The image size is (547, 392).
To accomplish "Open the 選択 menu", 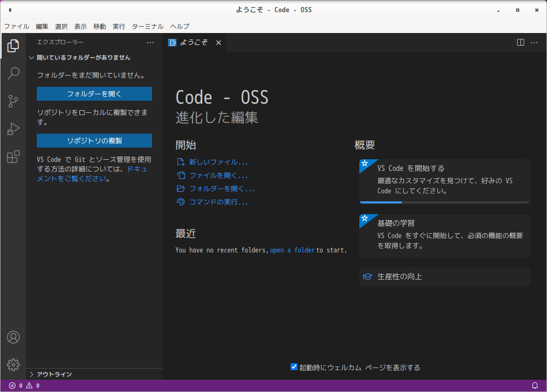I will (x=61, y=27).
